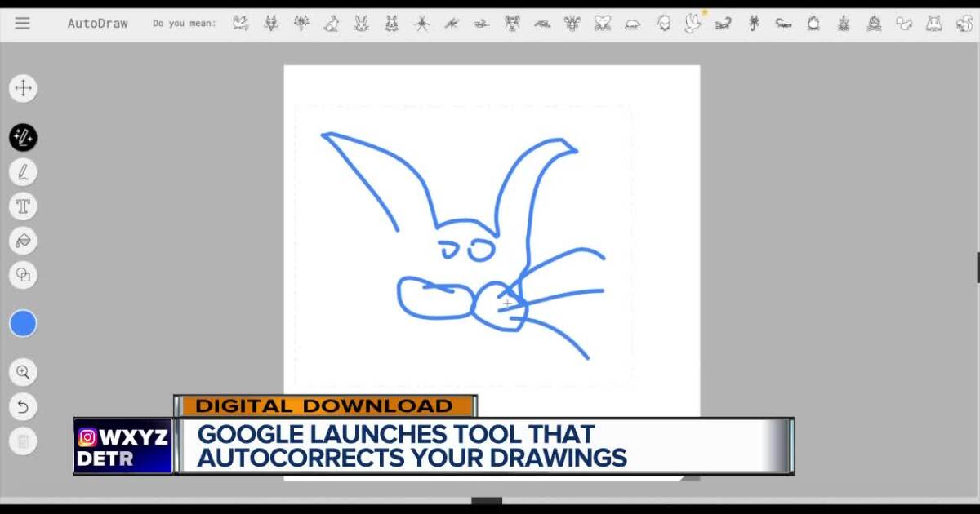
Task: Pick the side-profile sitting rabbit suggestion
Action: 332,24
